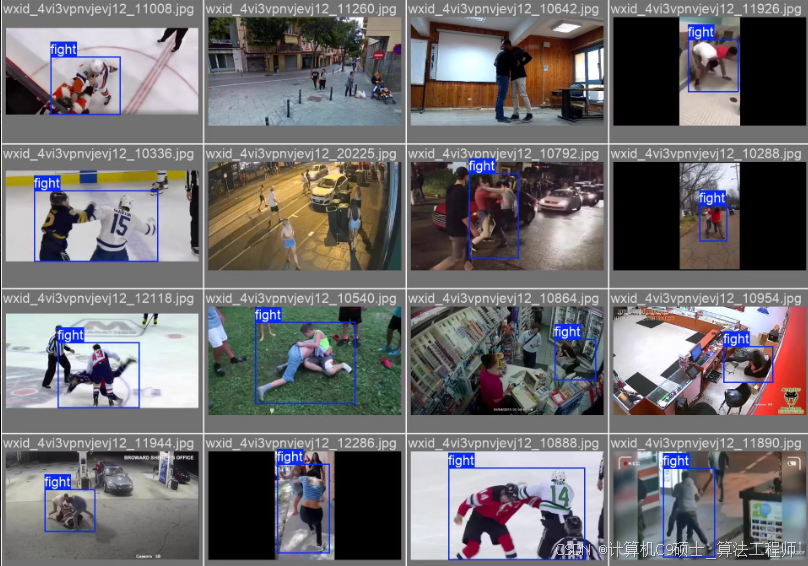808x566 pixels.
Task: Click filename wxid_4vi3vpnvjevj12_12286.jpg
Action: 301,443
